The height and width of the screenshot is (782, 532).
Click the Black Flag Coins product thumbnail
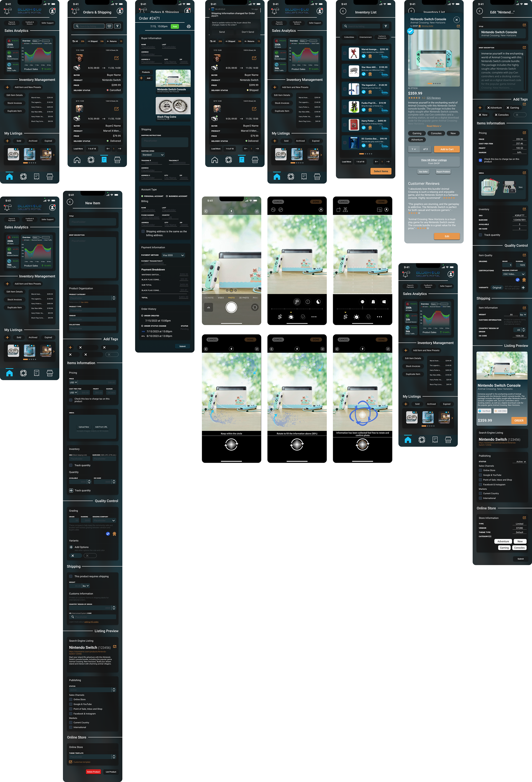(x=173, y=106)
